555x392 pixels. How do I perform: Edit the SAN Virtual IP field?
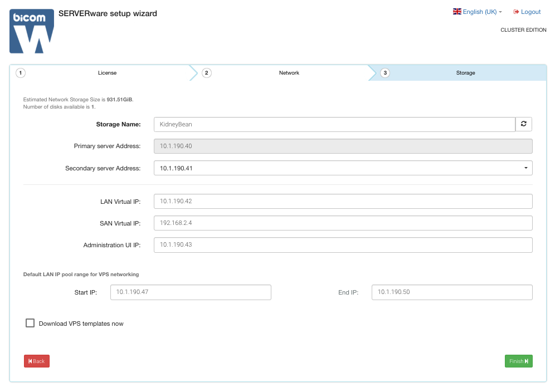(x=343, y=223)
